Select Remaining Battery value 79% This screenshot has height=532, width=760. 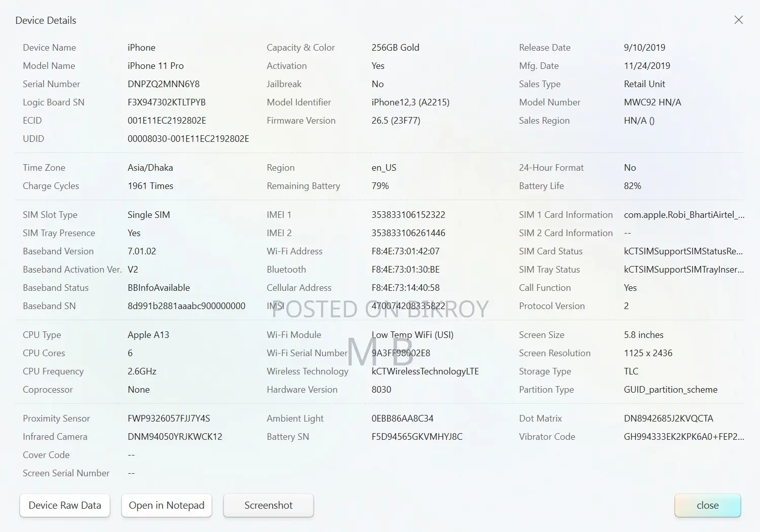[x=380, y=186]
